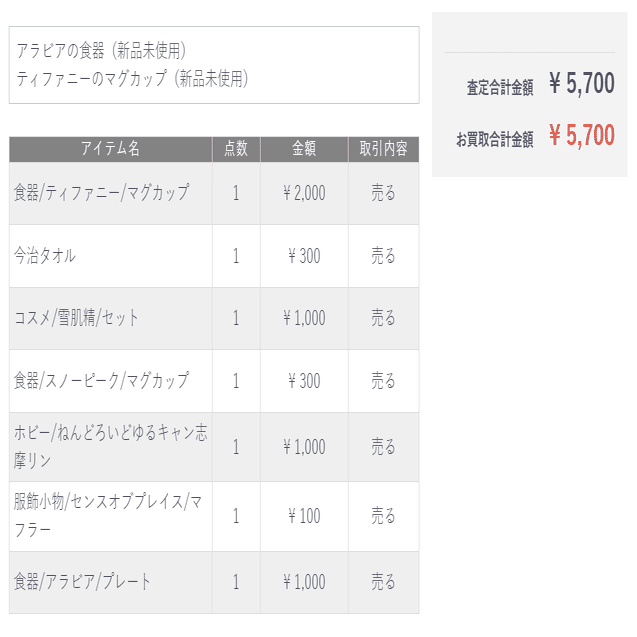Click the 金額 column header
The height and width of the screenshot is (637, 637).
click(304, 149)
